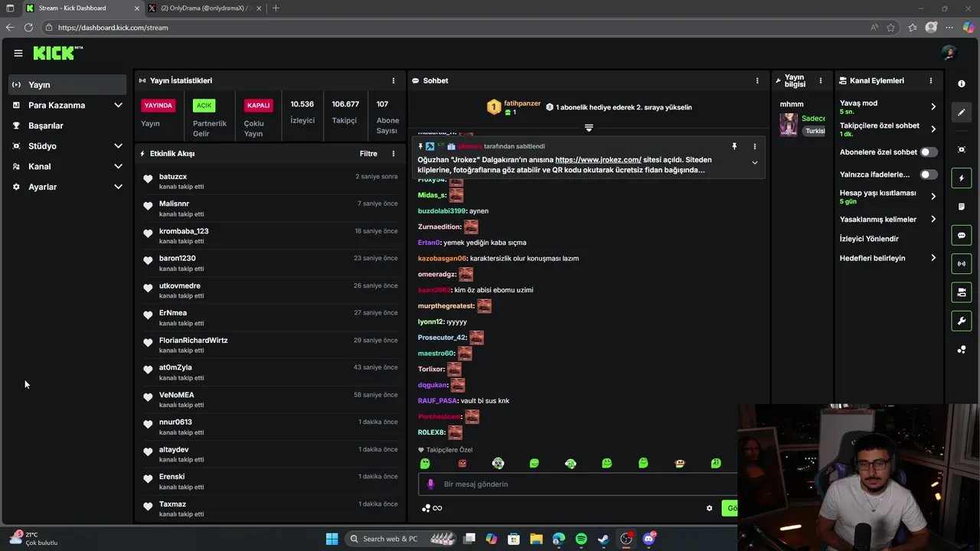Toggle the wrench stream info icon in the right toolbar
The image size is (980, 551).
coord(962,321)
